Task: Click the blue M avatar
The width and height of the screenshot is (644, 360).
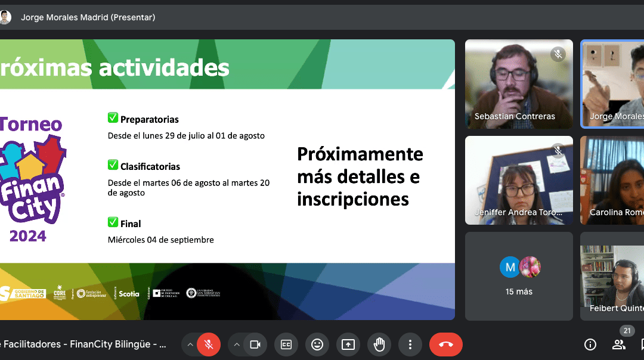Action: pos(510,267)
